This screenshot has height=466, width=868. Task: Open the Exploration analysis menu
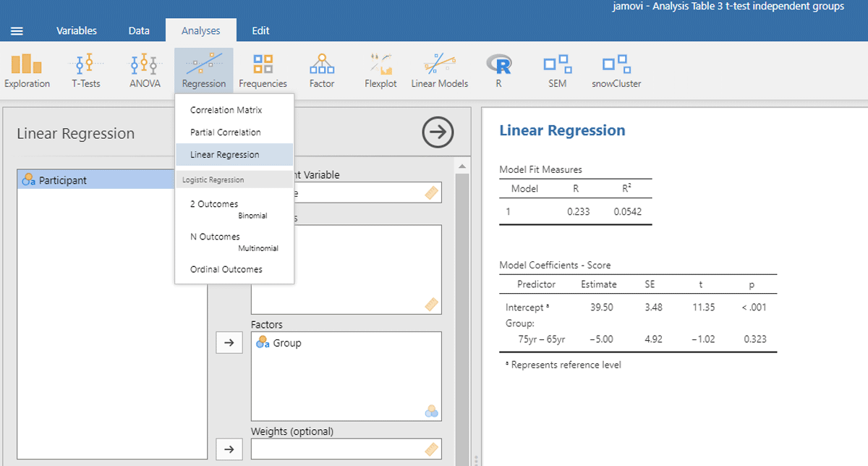[x=27, y=71]
